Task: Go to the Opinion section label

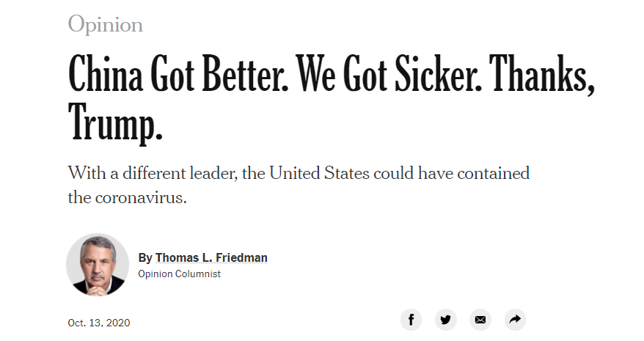Action: [106, 23]
